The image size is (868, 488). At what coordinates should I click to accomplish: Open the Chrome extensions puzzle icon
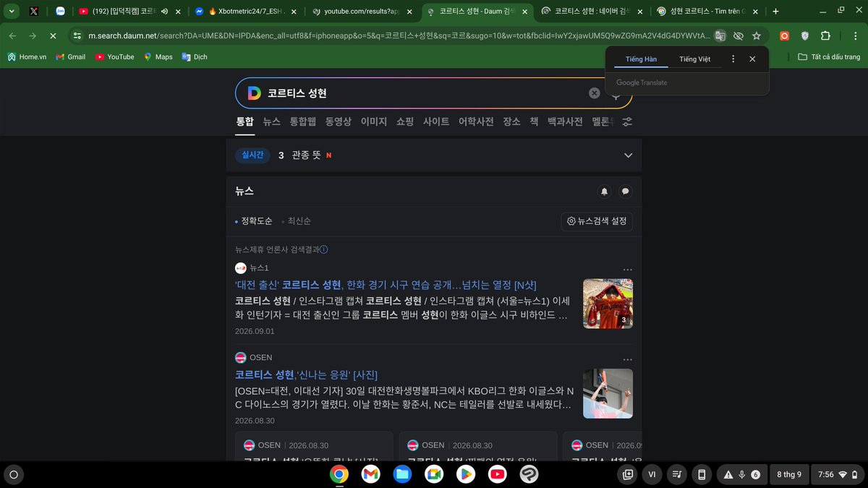coord(825,35)
